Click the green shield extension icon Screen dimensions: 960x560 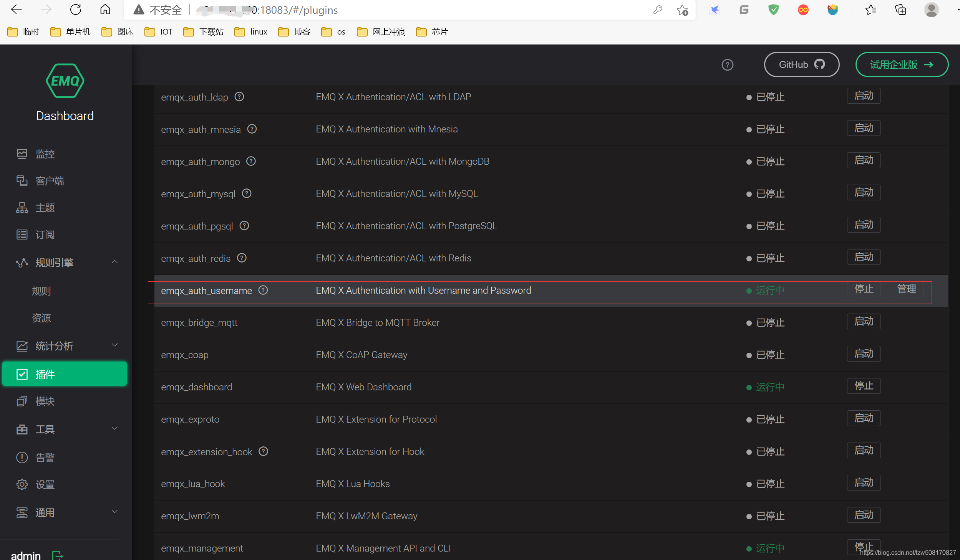[773, 10]
